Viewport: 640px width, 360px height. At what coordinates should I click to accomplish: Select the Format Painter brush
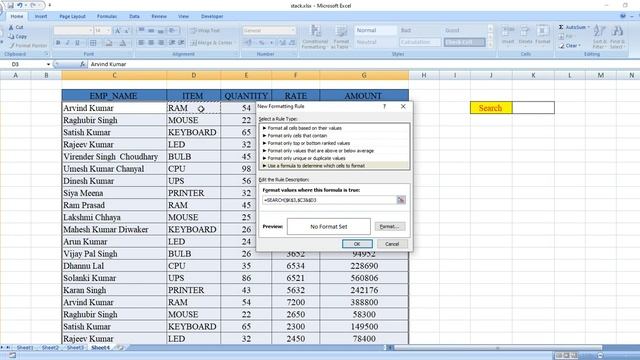click(11, 45)
